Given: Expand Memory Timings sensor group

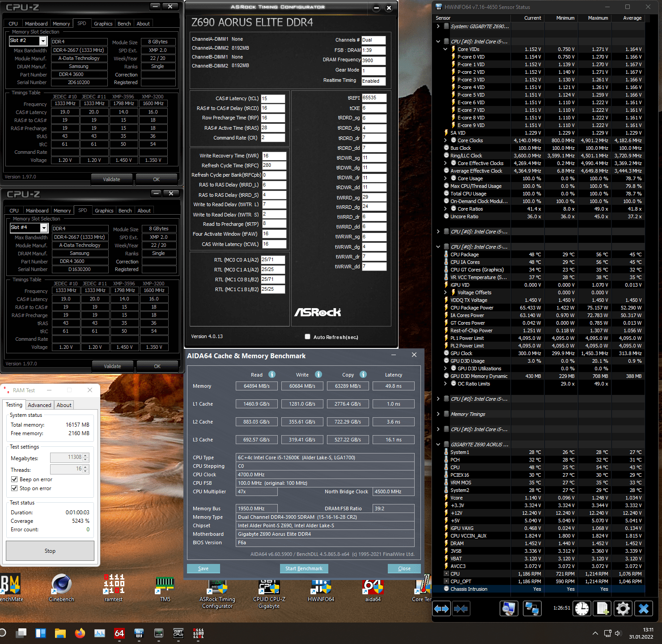Looking at the screenshot, I should point(438,414).
